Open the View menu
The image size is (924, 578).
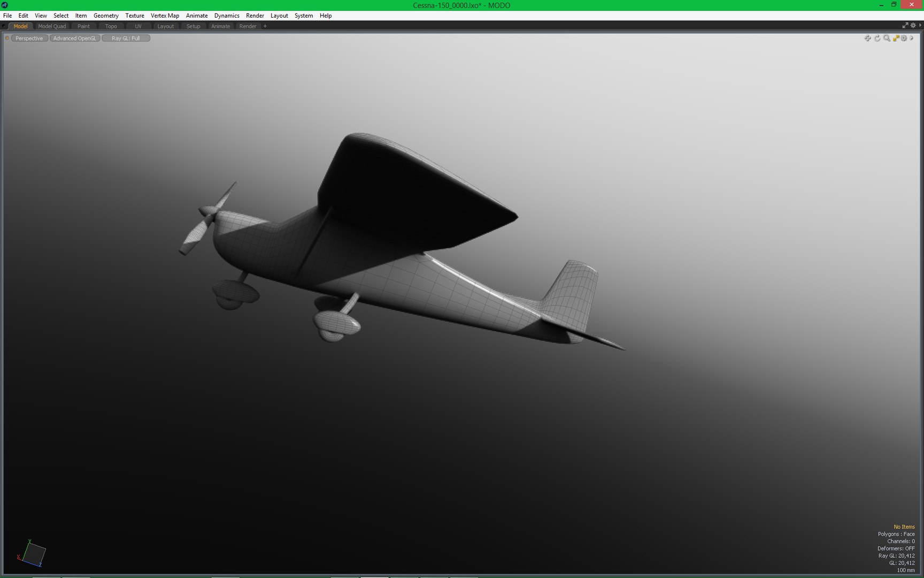pyautogui.click(x=41, y=16)
